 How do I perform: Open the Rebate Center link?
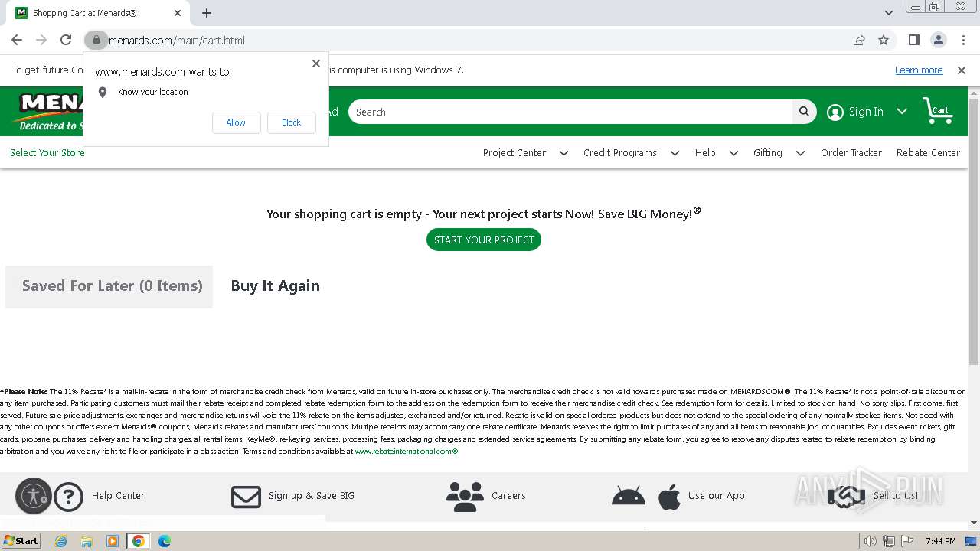click(928, 153)
